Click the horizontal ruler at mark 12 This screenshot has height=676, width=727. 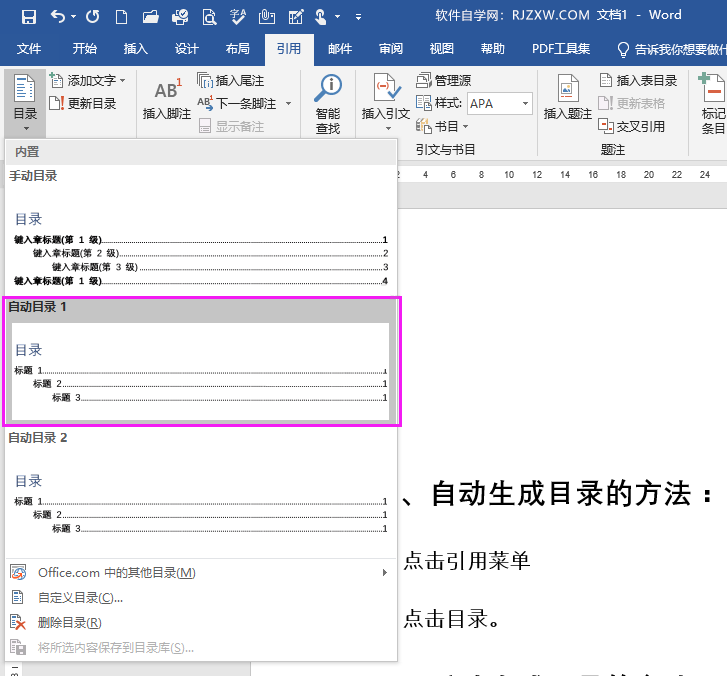click(x=537, y=175)
